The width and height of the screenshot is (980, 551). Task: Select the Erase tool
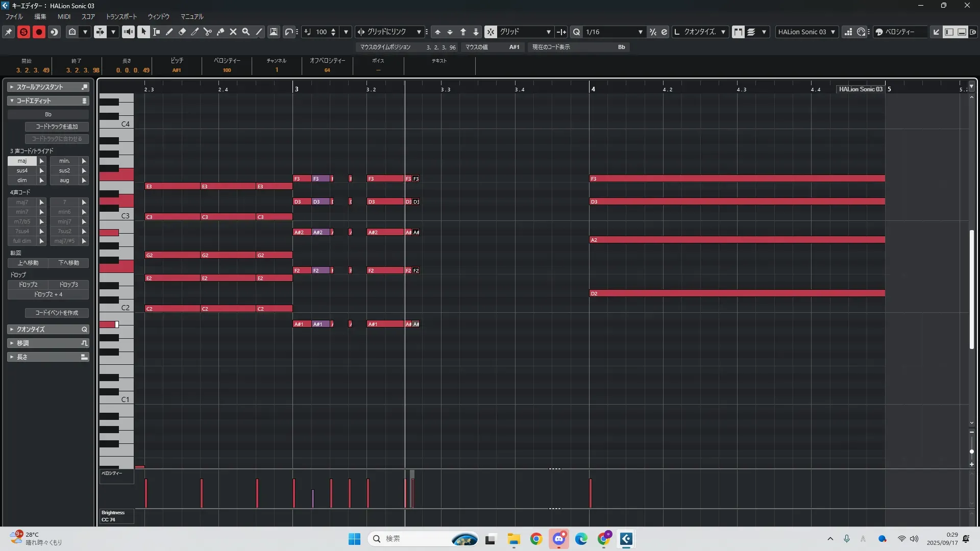(x=182, y=32)
